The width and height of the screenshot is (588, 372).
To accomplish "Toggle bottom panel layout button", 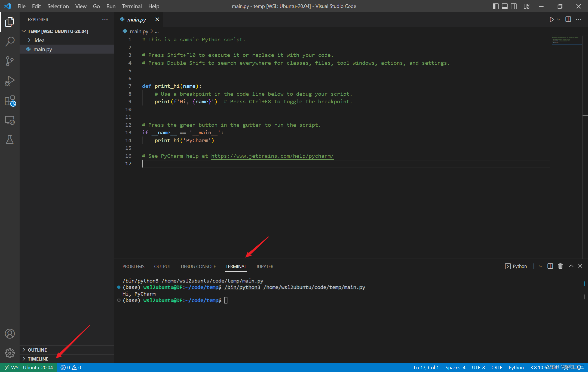I will 504,6.
